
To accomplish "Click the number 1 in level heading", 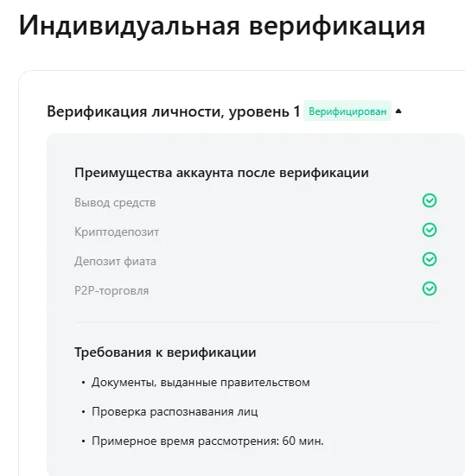I will (296, 111).
